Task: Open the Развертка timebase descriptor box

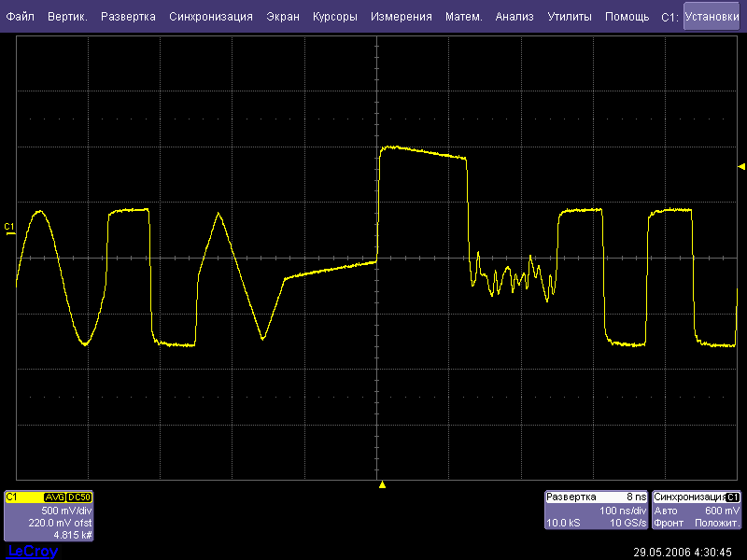Action: tap(596, 511)
